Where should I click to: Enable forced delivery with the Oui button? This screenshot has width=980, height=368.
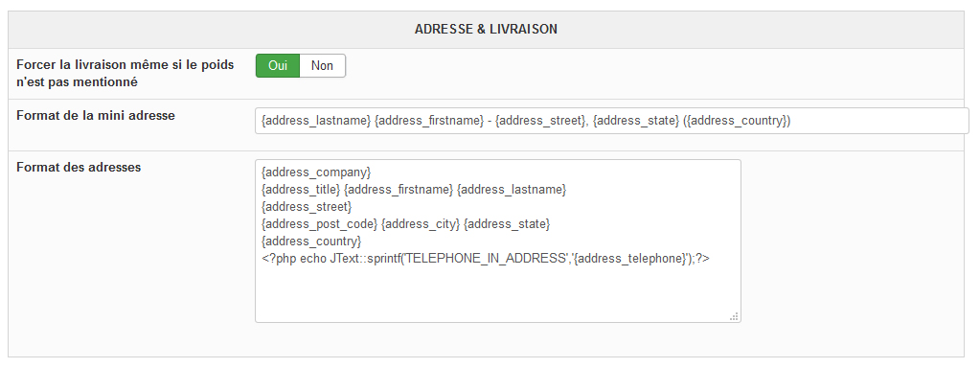pyautogui.click(x=278, y=65)
